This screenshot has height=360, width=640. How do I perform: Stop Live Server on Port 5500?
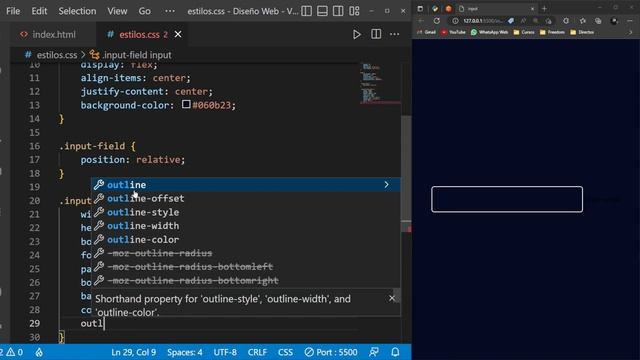click(x=331, y=352)
